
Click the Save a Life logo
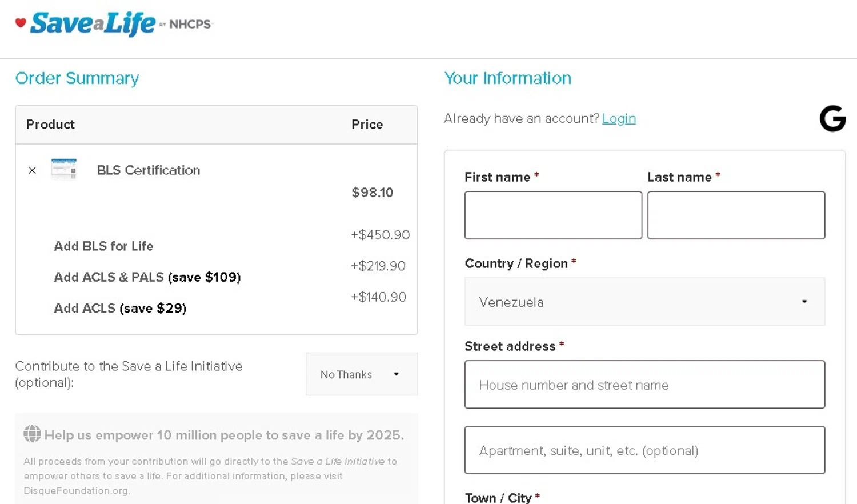(x=114, y=24)
